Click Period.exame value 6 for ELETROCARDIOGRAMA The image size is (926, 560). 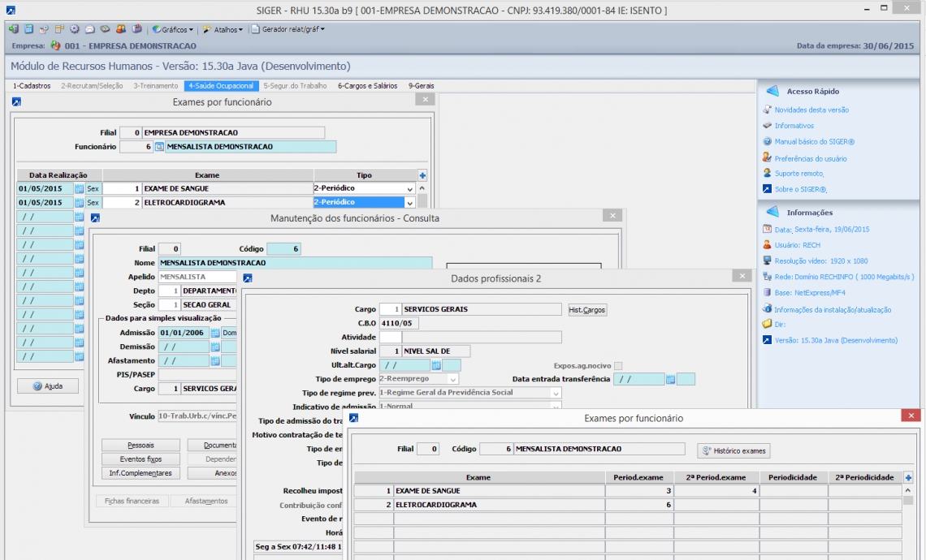click(639, 505)
